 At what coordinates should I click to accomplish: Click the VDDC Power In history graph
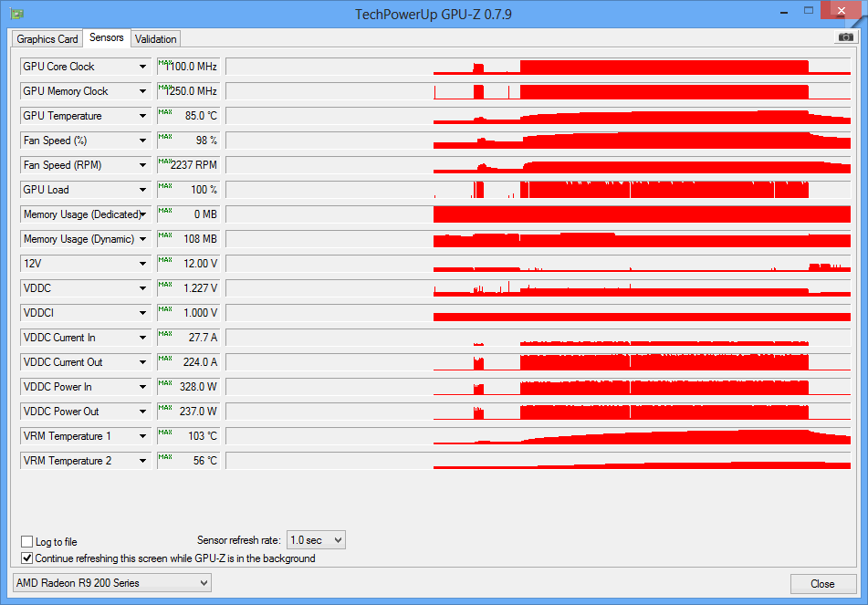(539, 386)
